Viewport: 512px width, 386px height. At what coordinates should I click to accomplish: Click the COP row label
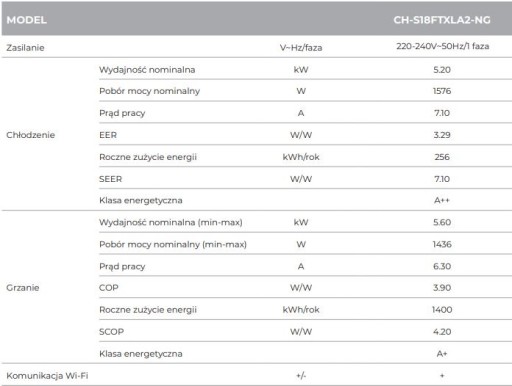109,288
